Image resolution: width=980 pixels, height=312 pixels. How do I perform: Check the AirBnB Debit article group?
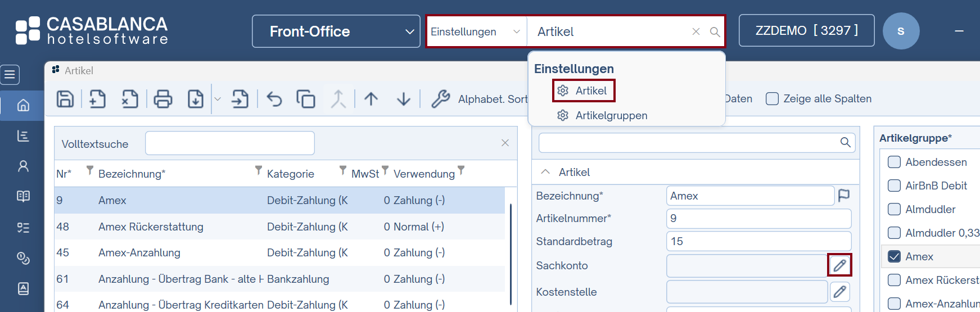[894, 186]
